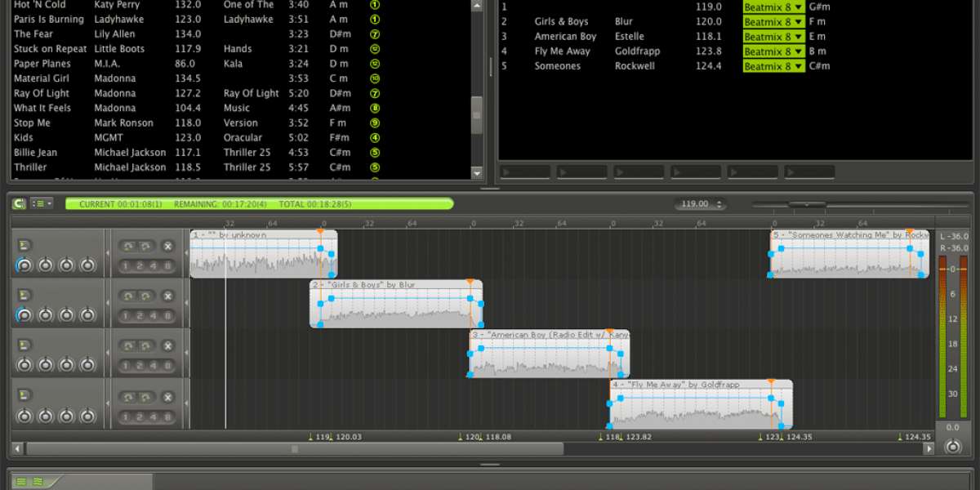Viewport: 980px width, 490px height.
Task: Toggle the 4 button on the 'by unknown' clip track
Action: [154, 265]
